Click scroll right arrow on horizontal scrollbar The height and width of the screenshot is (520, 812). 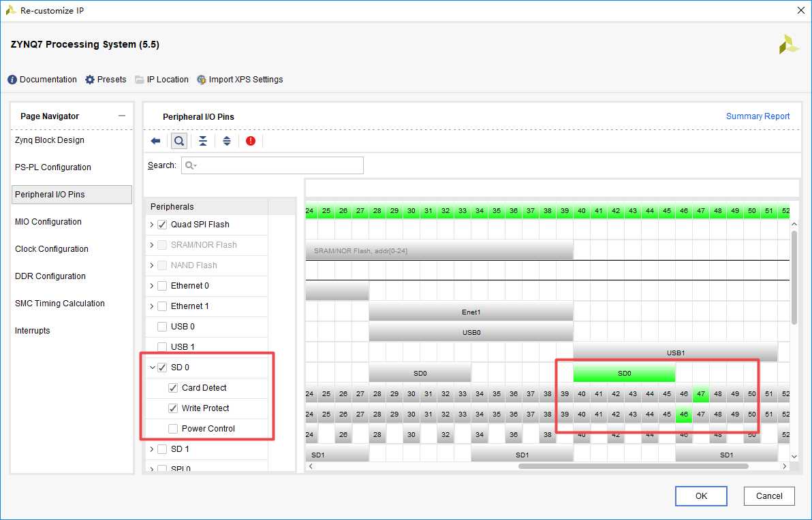(785, 466)
